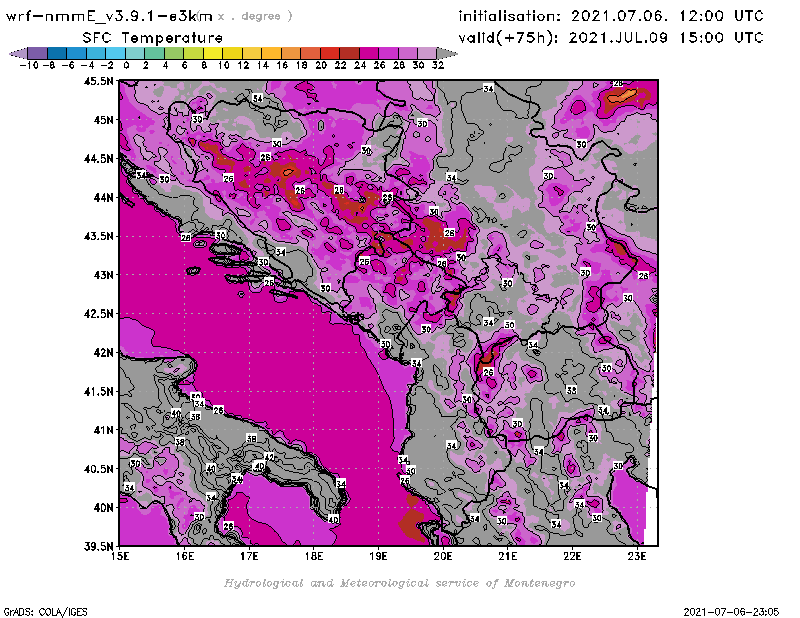Click the 'GrADS: COLA/IGES' credit text

point(45,612)
